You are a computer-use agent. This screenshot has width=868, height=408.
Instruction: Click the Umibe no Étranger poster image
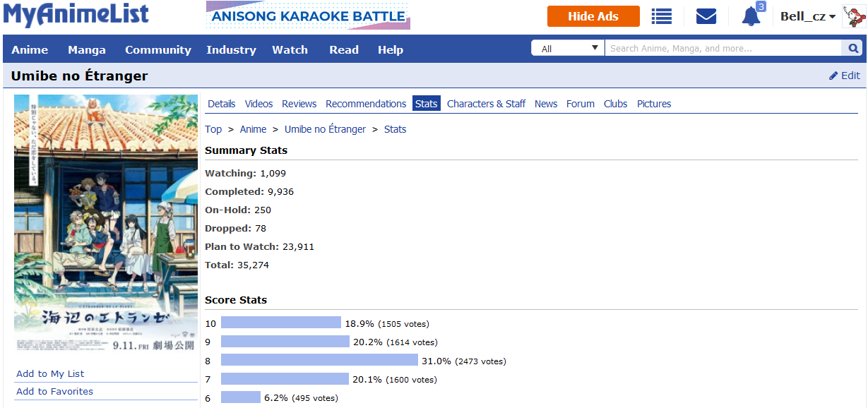tap(106, 224)
